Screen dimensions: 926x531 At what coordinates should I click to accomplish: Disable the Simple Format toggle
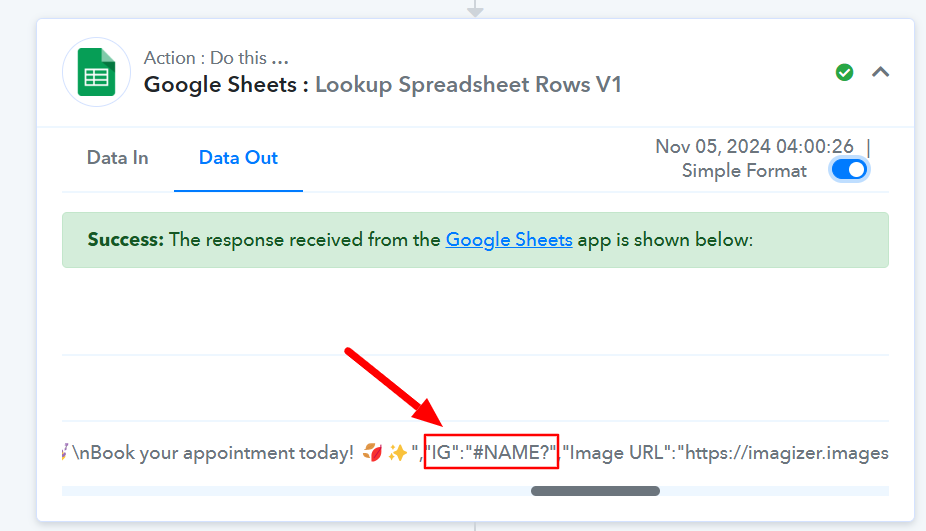click(849, 170)
